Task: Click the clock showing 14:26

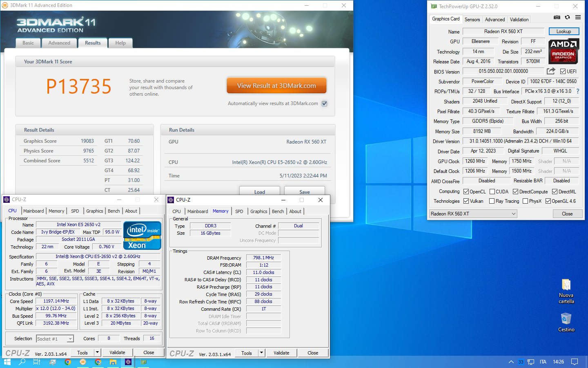Action: point(558,362)
